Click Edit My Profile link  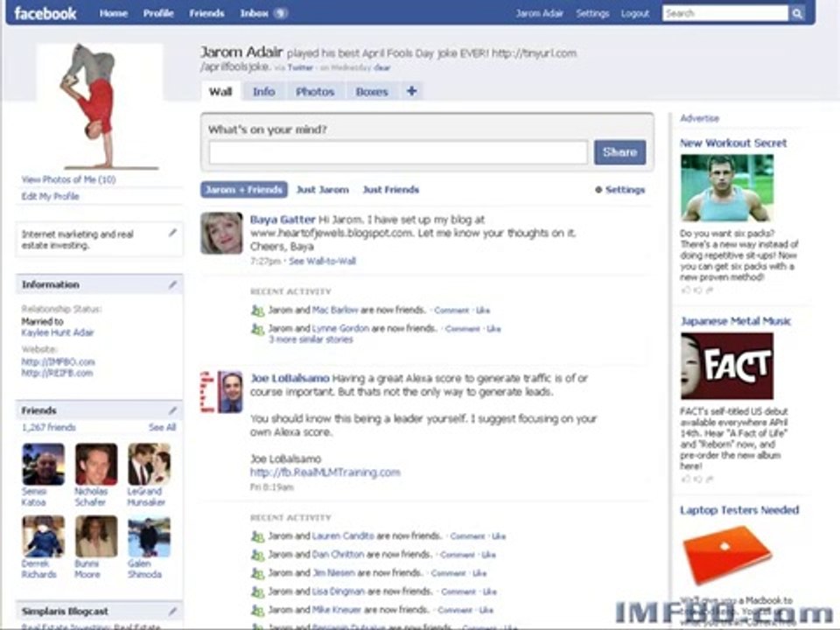[51, 196]
